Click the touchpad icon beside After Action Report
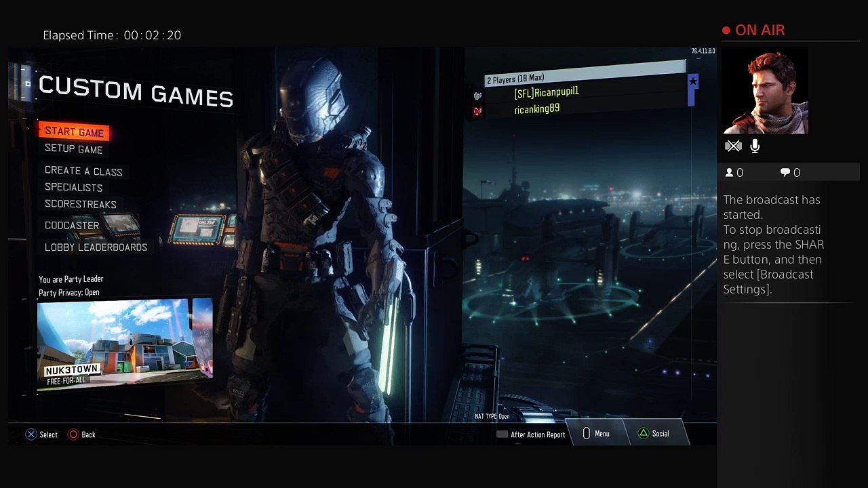The image size is (868, 488). click(502, 434)
